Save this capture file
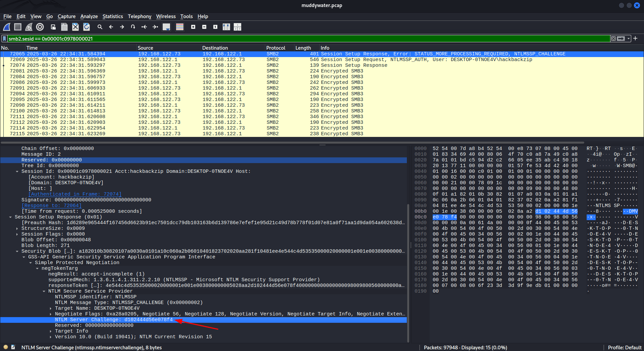644x351 pixels. click(64, 27)
